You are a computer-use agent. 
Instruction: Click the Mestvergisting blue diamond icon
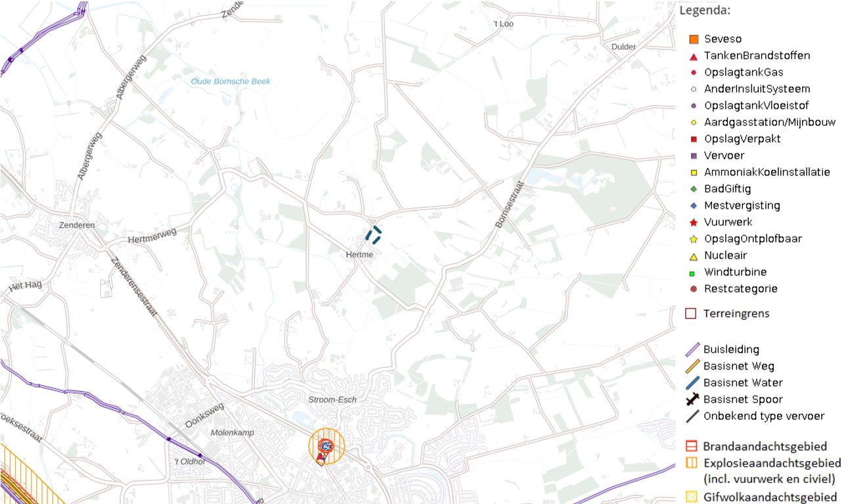[694, 205]
